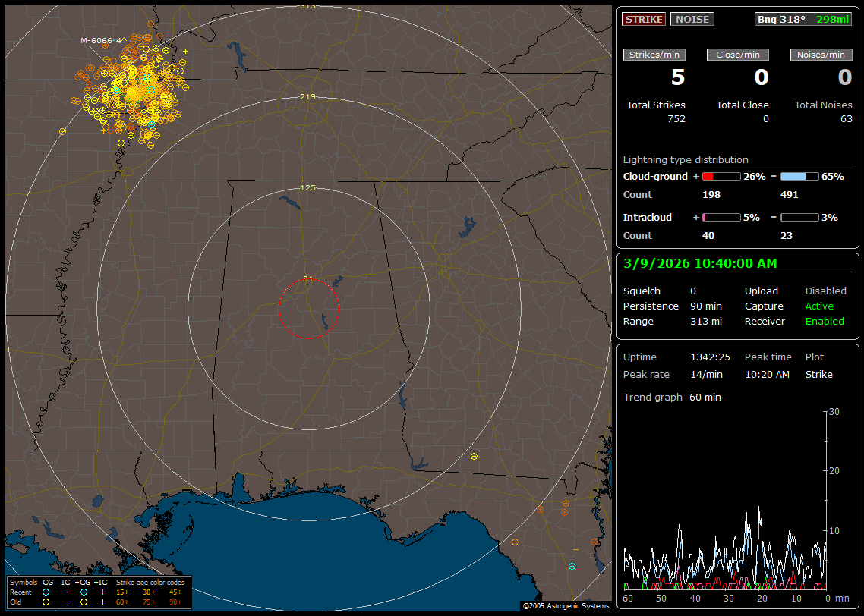
Task: Toggle the STRIKE indicator
Action: point(644,19)
